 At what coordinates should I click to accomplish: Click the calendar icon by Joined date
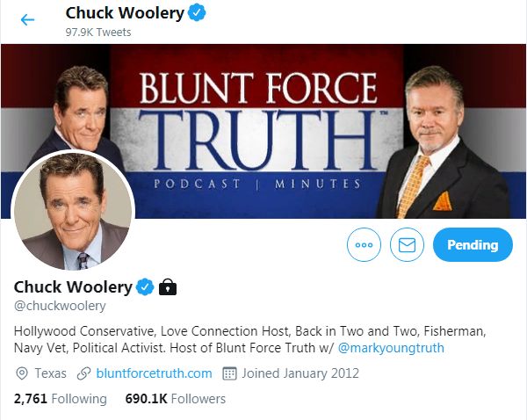click(229, 373)
